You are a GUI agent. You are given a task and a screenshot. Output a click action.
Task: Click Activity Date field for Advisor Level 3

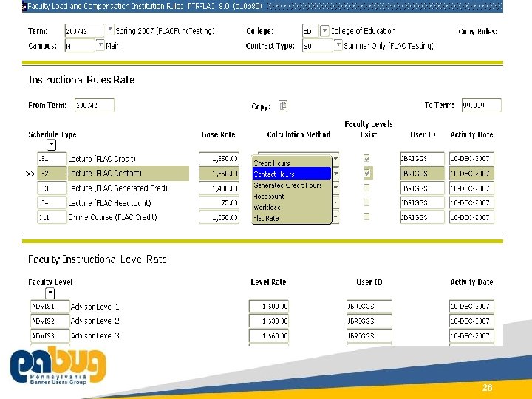tap(471, 336)
